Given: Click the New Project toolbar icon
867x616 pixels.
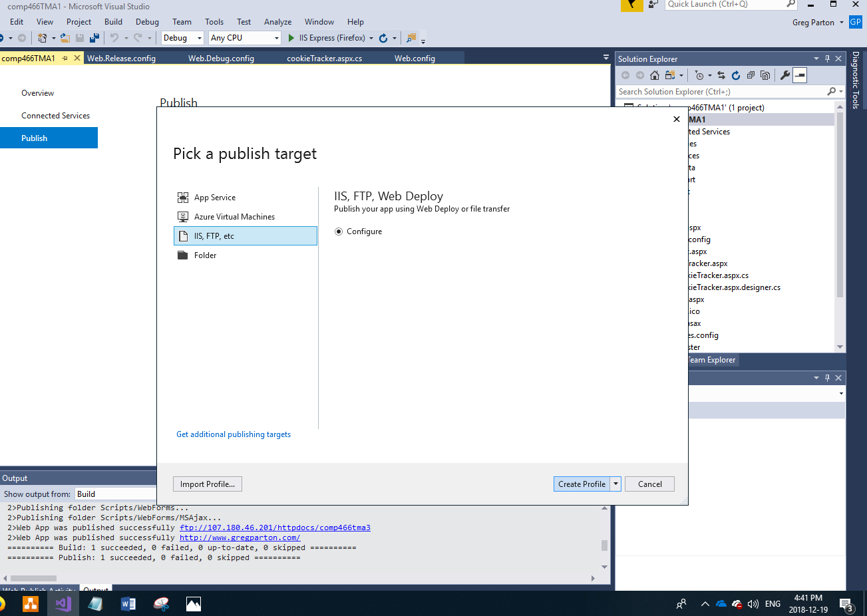Looking at the screenshot, I should [x=42, y=38].
